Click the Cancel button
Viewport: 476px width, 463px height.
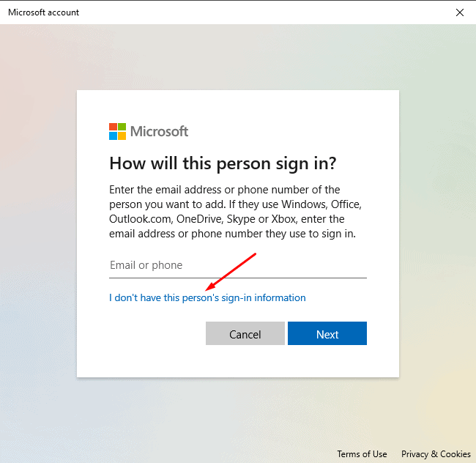(245, 333)
